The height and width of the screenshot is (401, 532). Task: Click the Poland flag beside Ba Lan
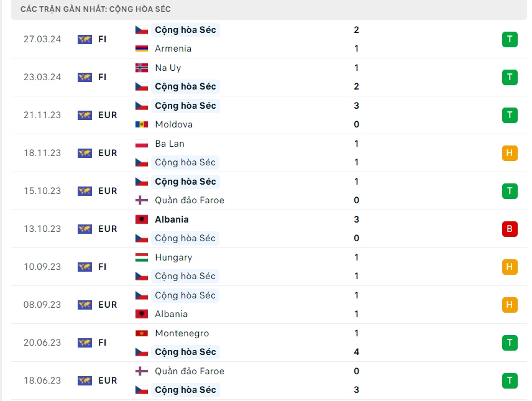click(142, 144)
